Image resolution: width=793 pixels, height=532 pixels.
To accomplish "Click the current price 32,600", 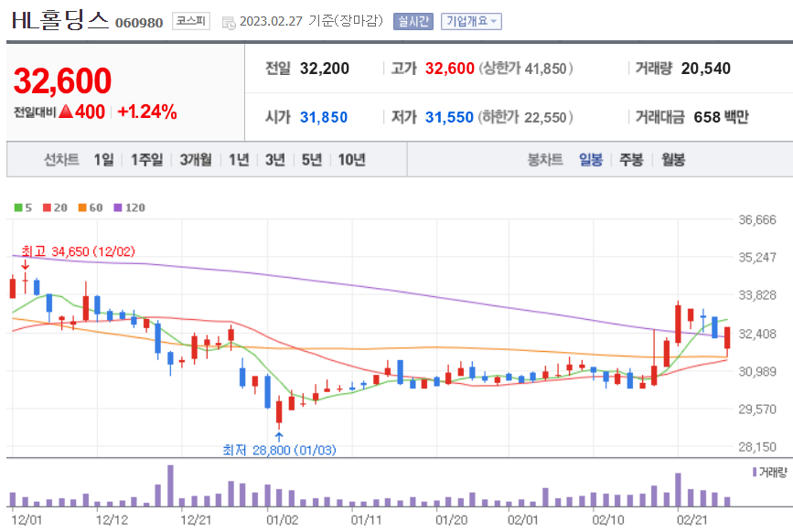I will (62, 80).
